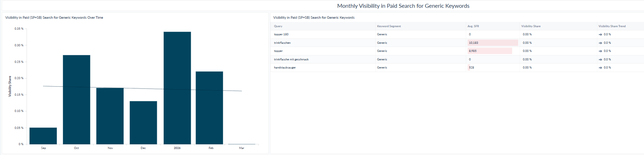Click the dotted trend line in chart

click(x=142, y=89)
